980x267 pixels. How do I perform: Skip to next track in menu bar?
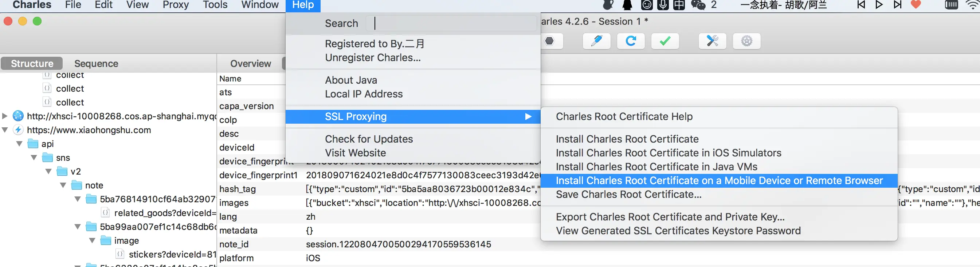pos(897,5)
